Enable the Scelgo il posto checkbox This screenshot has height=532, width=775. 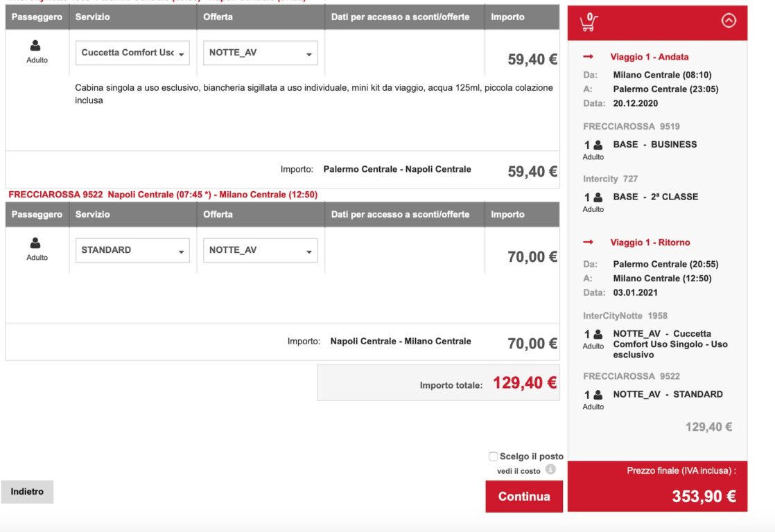tap(494, 456)
